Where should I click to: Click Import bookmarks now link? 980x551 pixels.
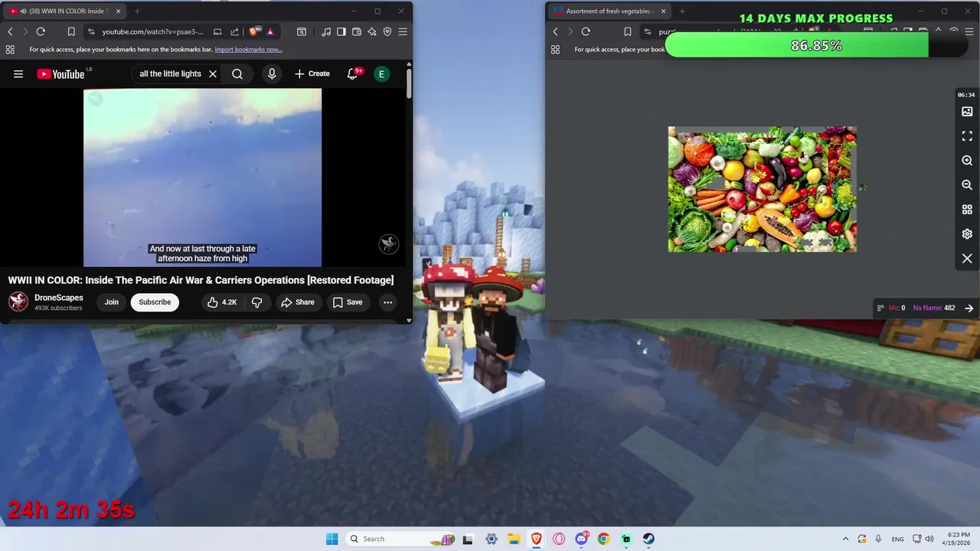(248, 49)
